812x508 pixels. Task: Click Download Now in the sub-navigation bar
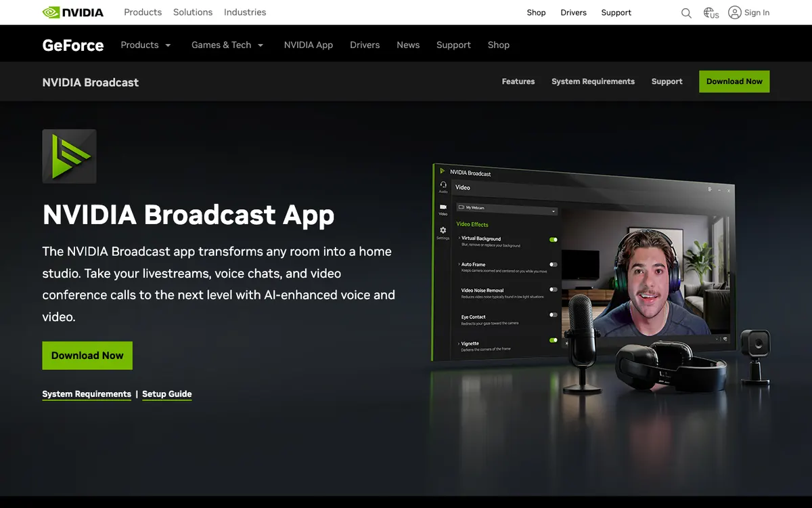tap(734, 81)
